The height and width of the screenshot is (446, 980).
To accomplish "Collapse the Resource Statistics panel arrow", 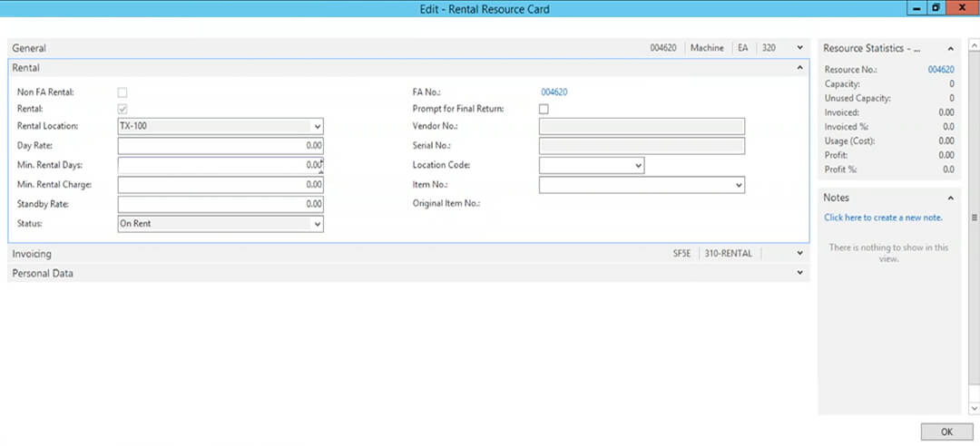I will coord(951,48).
